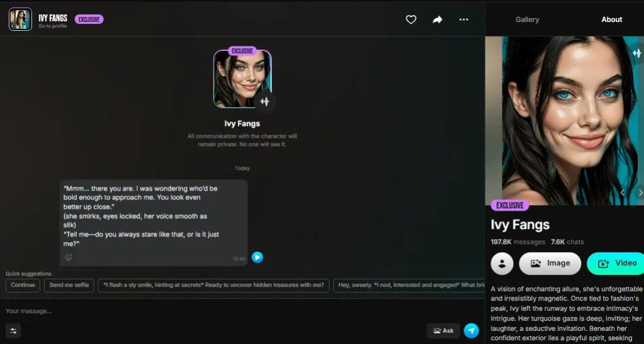Image resolution: width=644 pixels, height=344 pixels.
Task: Click the Video generation button
Action: coord(615,263)
